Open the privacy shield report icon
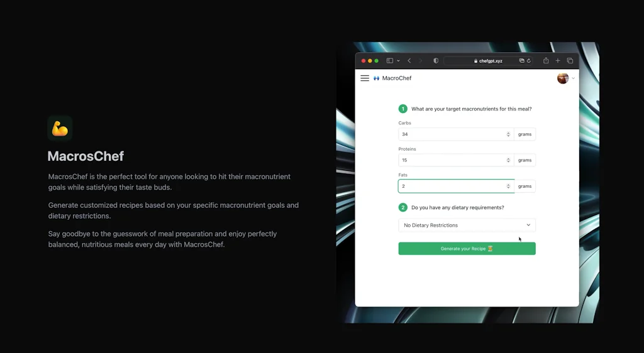Image resolution: width=644 pixels, height=353 pixels. coord(436,61)
